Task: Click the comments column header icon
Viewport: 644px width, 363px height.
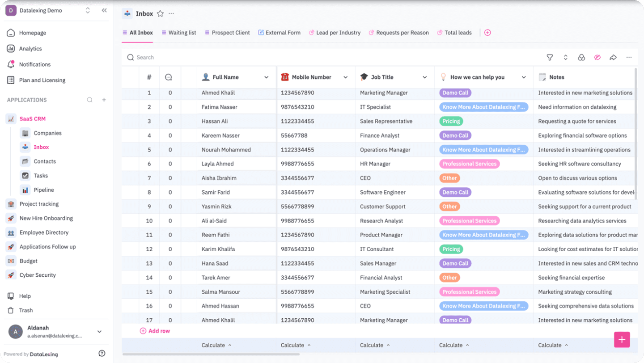Action: pos(169,77)
